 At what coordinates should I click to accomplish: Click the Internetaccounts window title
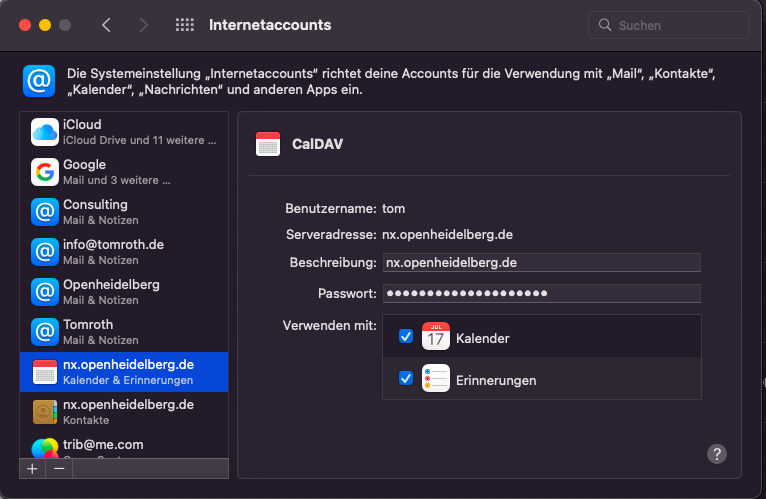coord(270,25)
